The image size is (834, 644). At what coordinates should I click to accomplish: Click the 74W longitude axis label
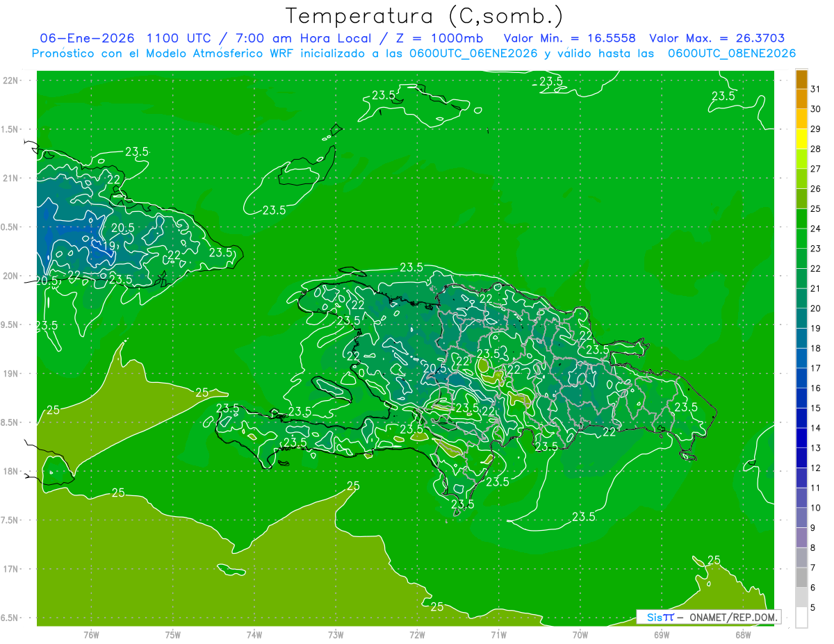click(254, 635)
